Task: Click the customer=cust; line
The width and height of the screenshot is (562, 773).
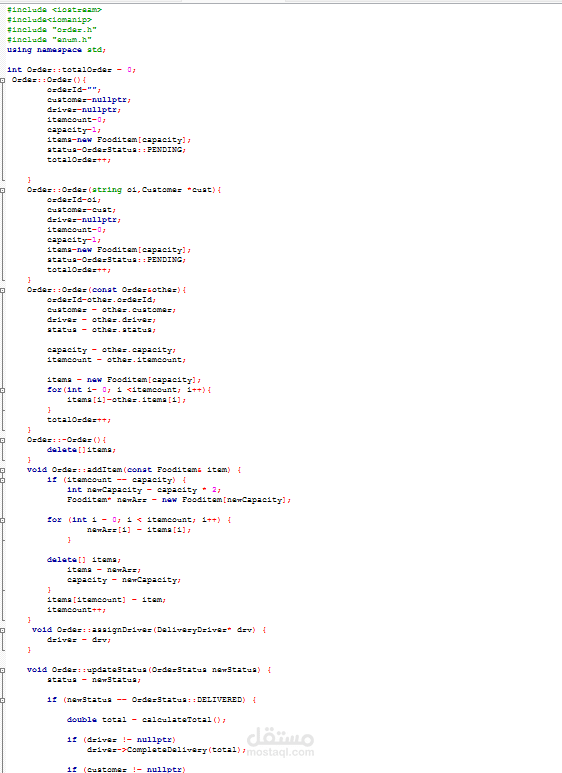Action: pos(81,210)
